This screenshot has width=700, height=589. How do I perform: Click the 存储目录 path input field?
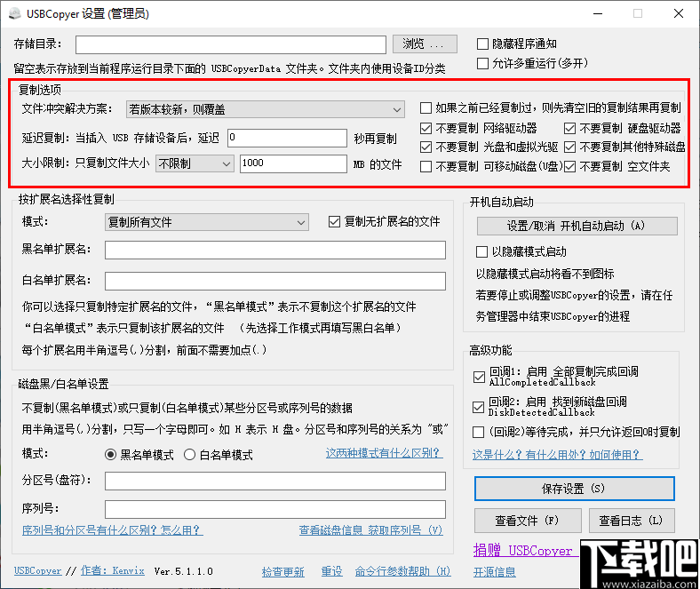tap(231, 44)
